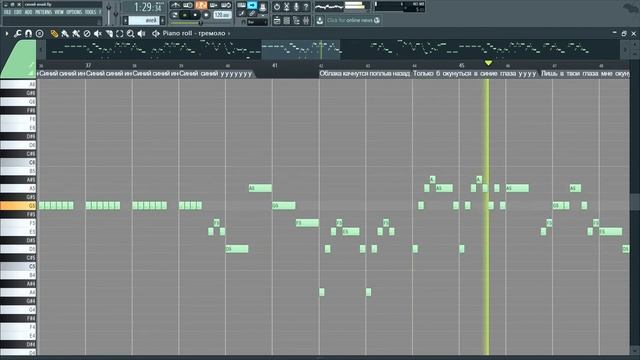Toggle the wait-for-input recording button
Viewport: 640px width, 360px height.
[x=188, y=5]
